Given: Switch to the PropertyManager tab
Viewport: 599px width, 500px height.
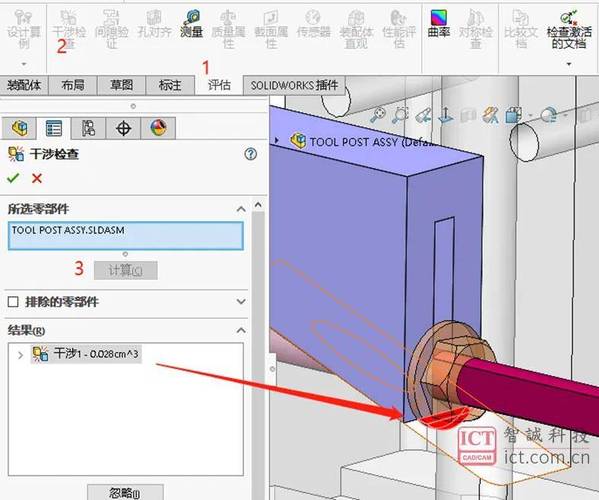Looking at the screenshot, I should coord(54,128).
